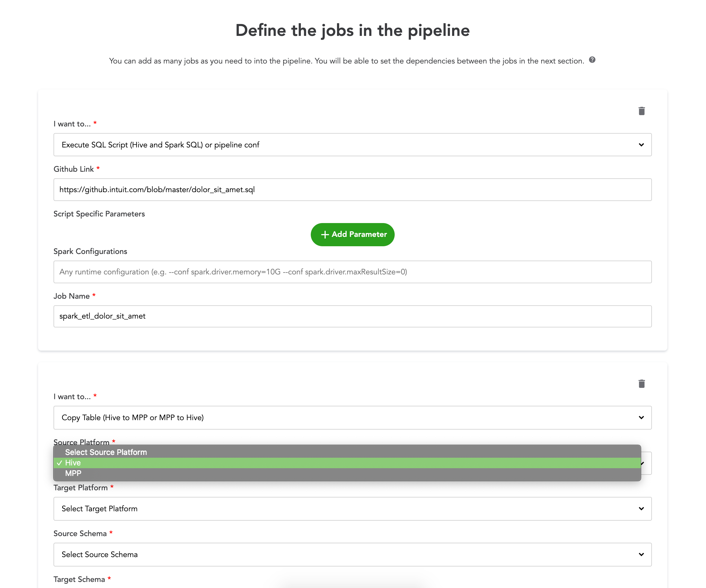
Task: Click the Job Name input field
Action: (352, 316)
